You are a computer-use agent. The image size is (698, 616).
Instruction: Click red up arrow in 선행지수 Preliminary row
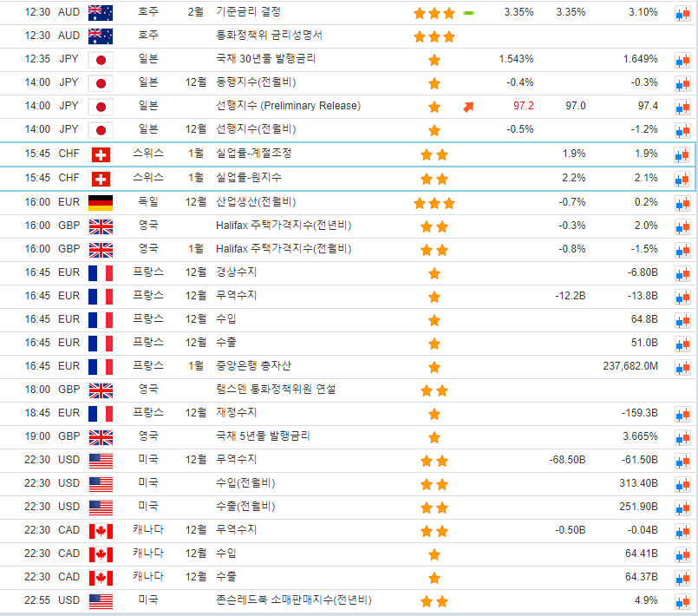(x=468, y=107)
